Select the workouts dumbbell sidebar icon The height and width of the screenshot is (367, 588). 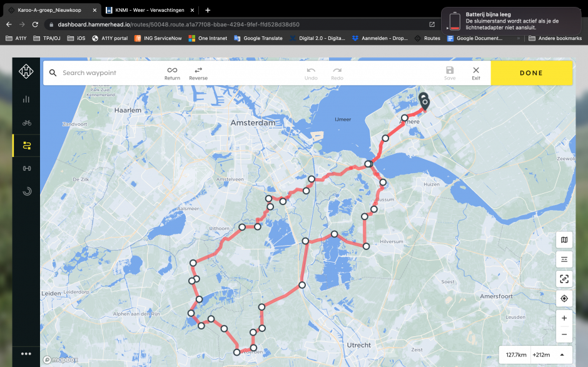pos(27,168)
